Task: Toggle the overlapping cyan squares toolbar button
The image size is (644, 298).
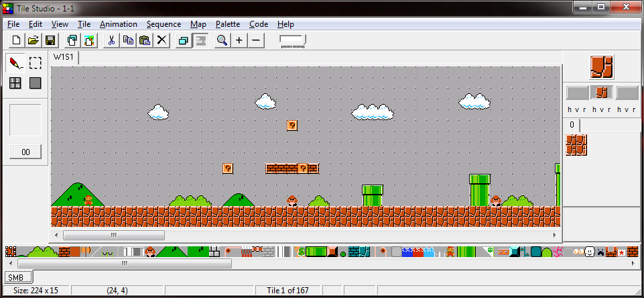Action: pos(184,40)
